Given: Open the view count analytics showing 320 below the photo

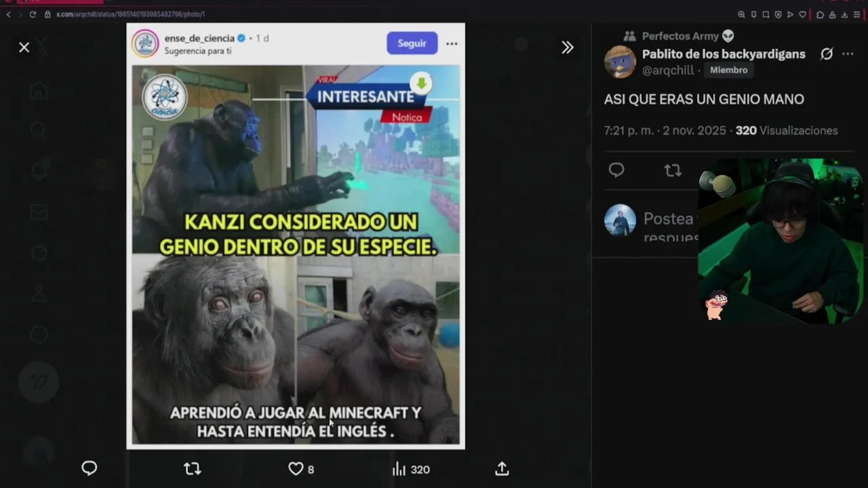Looking at the screenshot, I should [411, 469].
